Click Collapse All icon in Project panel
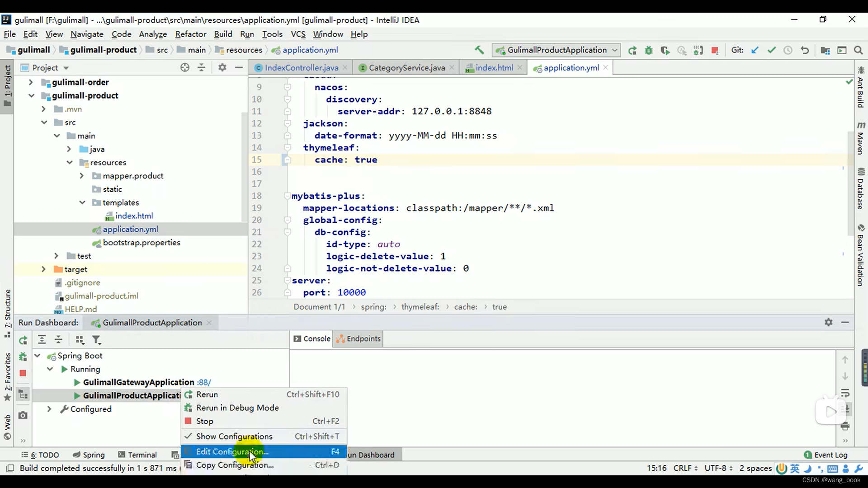This screenshot has width=868, height=488. tap(202, 67)
